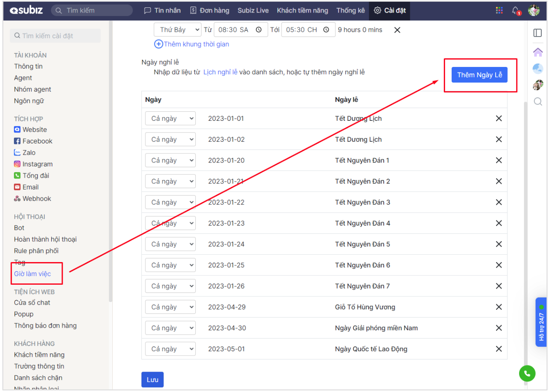Remove the Thứ Bảy time frame

pos(397,30)
